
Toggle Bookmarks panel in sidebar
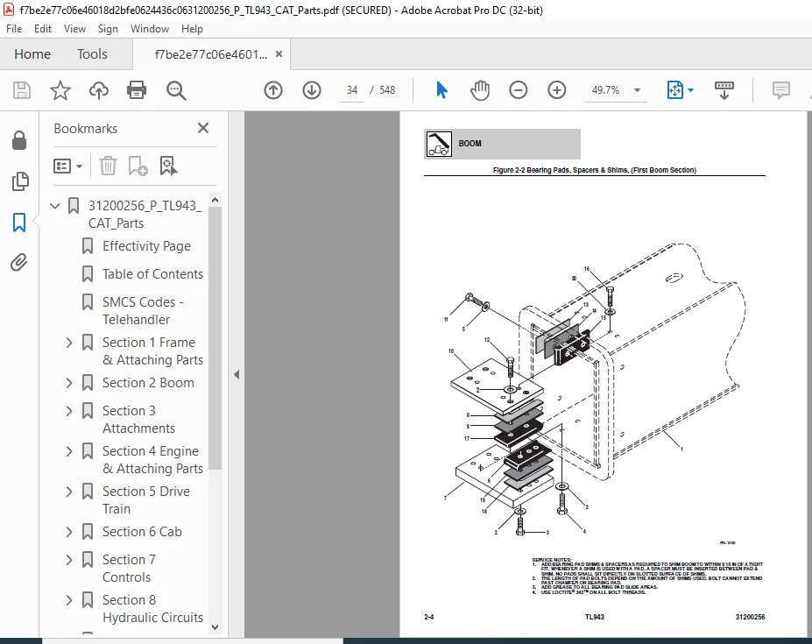[x=19, y=223]
